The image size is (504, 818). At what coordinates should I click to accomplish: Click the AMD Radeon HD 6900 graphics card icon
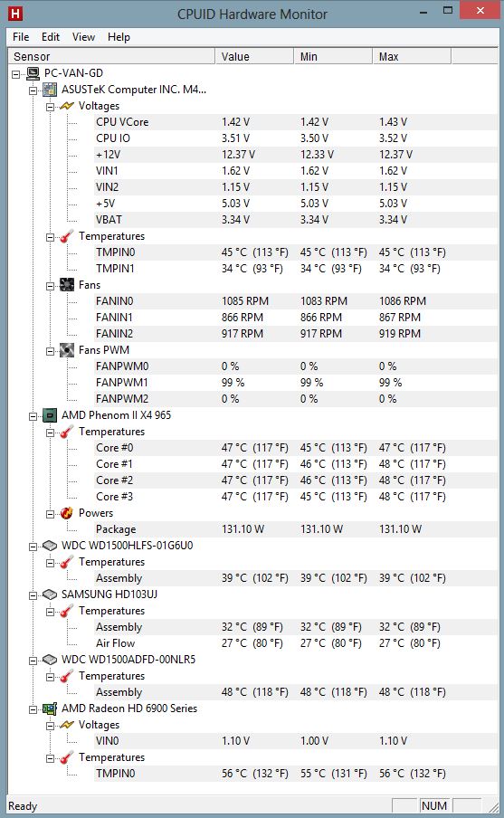(x=50, y=709)
